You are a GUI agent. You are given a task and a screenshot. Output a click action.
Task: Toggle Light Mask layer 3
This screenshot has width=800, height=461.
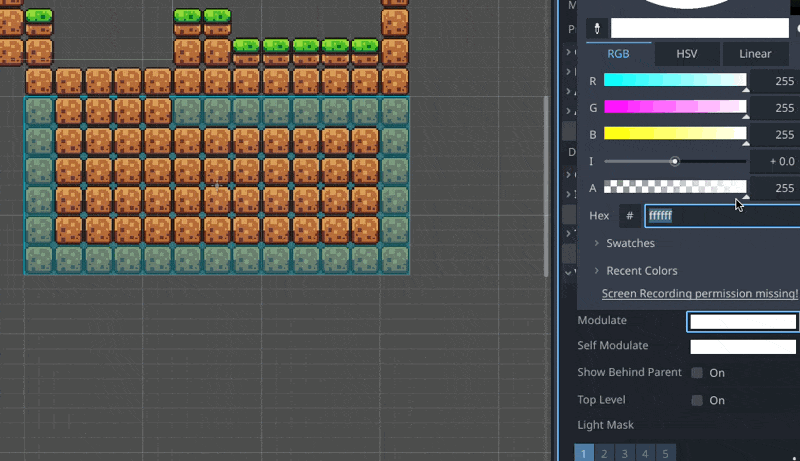[625, 454]
